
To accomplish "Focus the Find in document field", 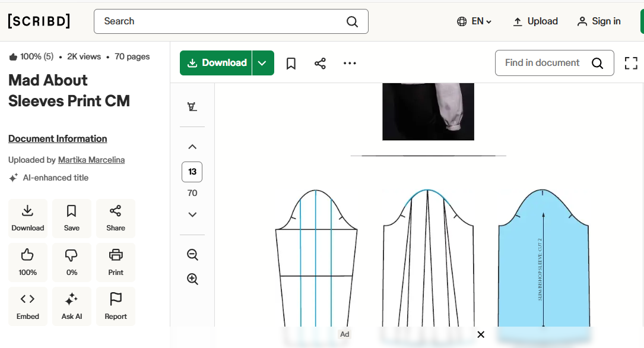I will coord(554,63).
